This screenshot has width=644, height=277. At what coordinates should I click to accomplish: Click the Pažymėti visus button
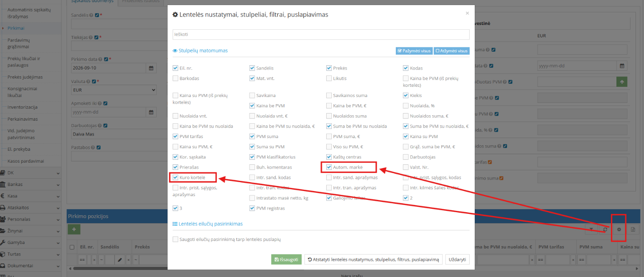click(x=414, y=51)
